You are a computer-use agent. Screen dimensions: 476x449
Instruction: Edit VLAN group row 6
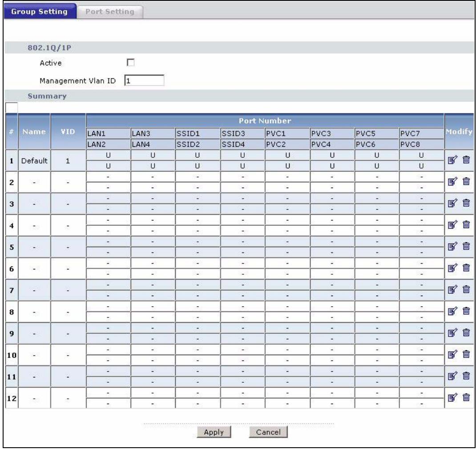coord(452,268)
